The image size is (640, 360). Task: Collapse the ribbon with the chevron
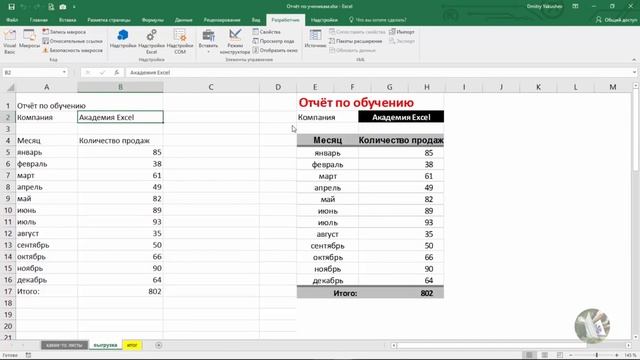634,60
